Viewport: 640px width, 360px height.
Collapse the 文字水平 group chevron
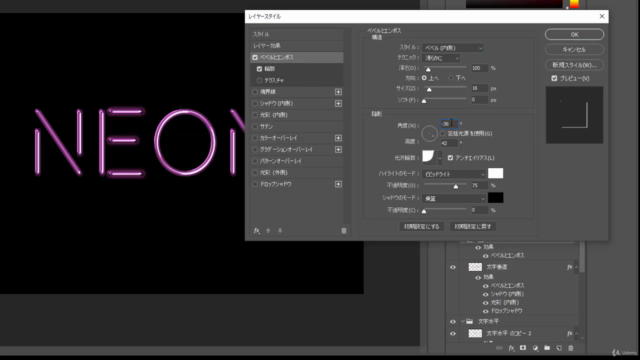462,321
